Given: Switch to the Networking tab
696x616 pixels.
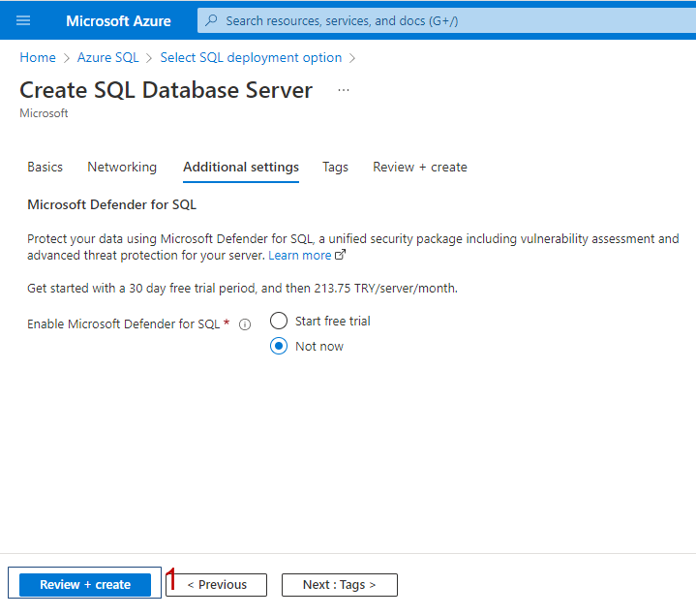Looking at the screenshot, I should (x=122, y=167).
